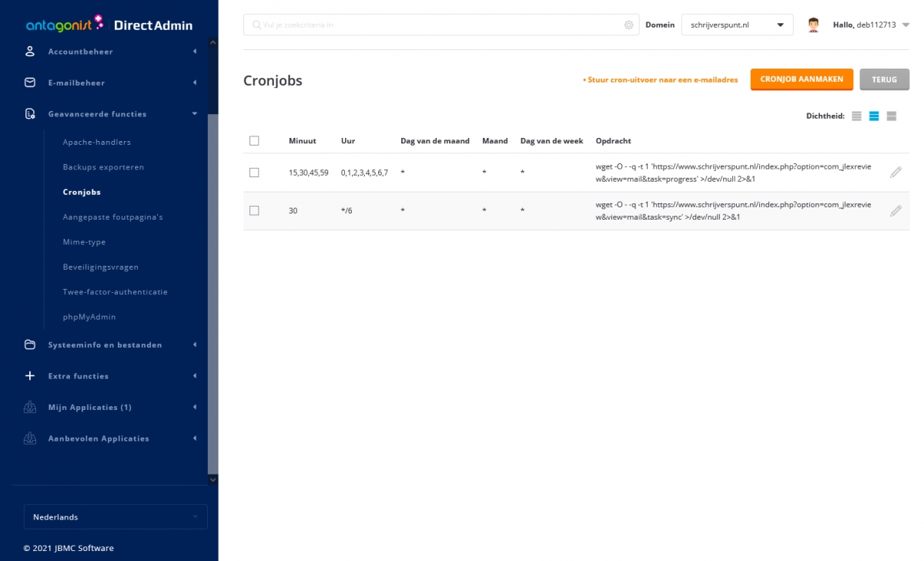Screen dimensions: 924x561
Task: Select the large density icon
Action: (x=892, y=116)
